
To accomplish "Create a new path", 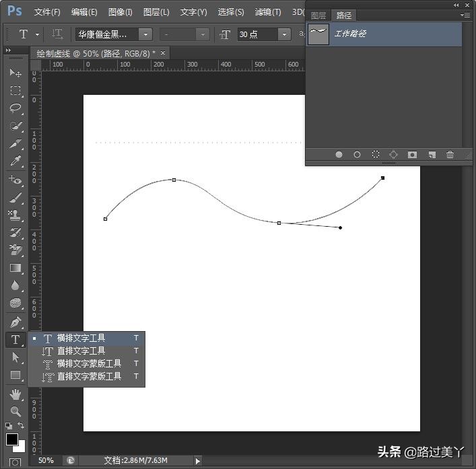I will [432, 155].
